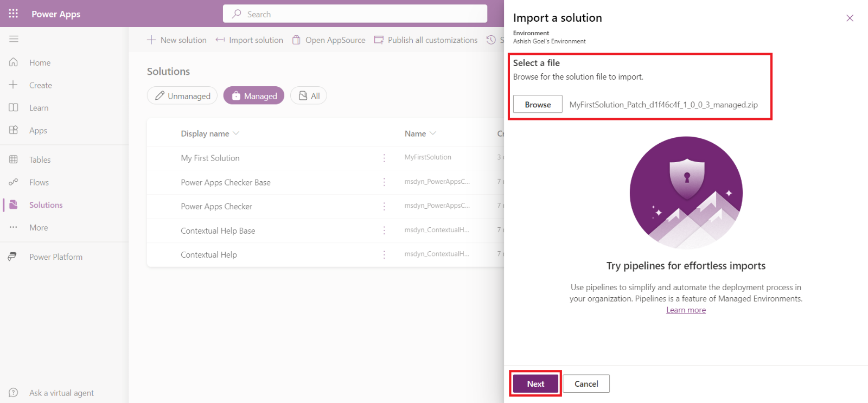
Task: Collapse the left navigation hamburger menu
Action: [x=14, y=39]
